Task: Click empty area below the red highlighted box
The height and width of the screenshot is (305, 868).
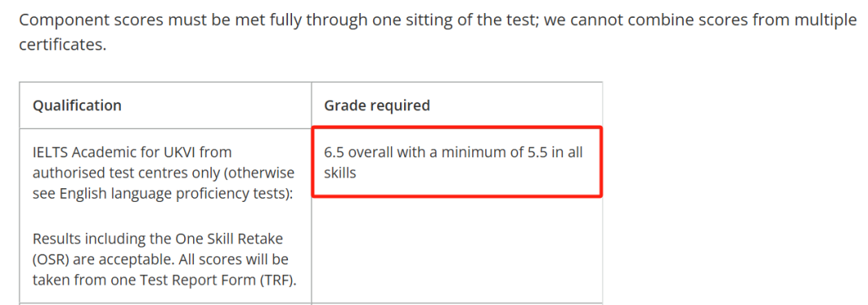Action: click(457, 249)
